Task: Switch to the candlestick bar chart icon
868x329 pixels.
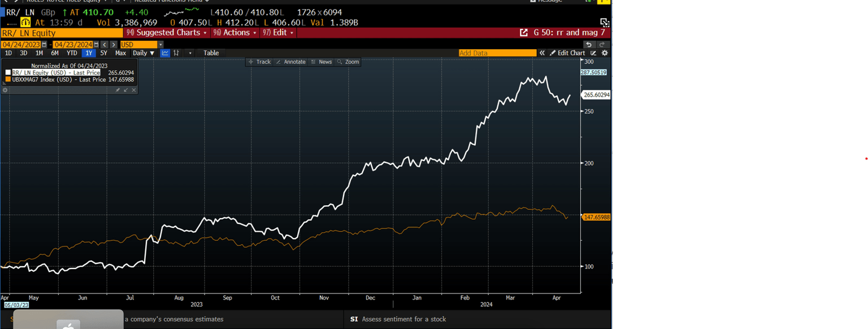Action: tap(176, 53)
